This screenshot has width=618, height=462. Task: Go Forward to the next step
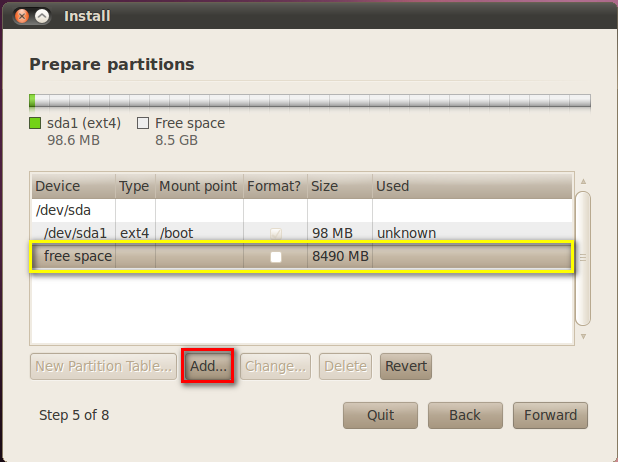pos(550,415)
